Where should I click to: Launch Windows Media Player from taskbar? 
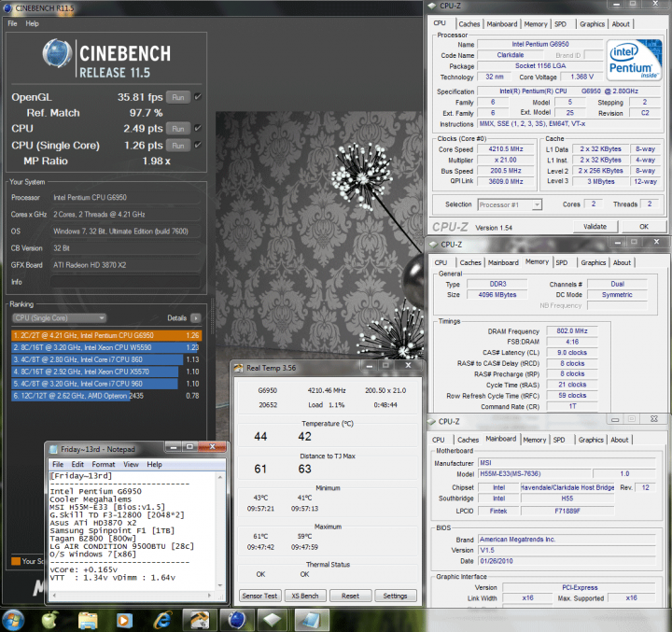click(124, 621)
